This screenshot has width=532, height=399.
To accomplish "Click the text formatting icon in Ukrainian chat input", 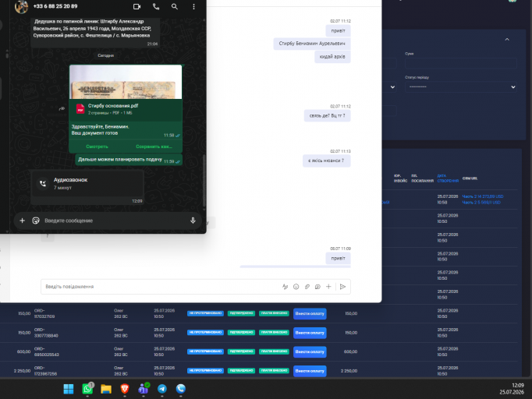I will point(285,287).
